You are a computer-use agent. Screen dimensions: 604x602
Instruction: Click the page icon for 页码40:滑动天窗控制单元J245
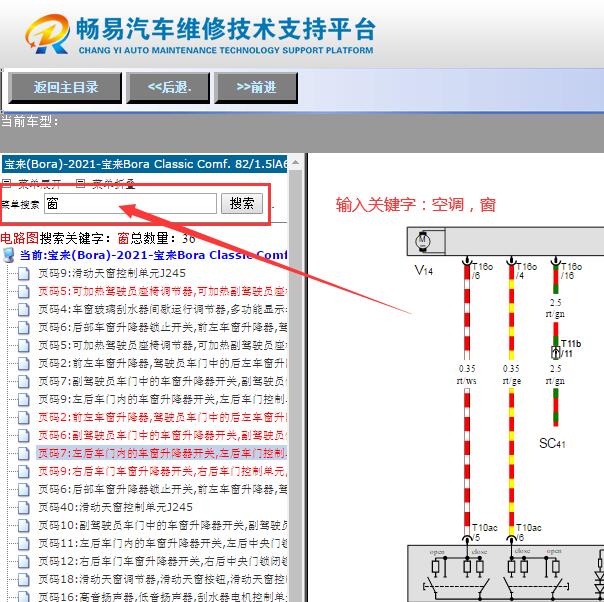click(23, 507)
